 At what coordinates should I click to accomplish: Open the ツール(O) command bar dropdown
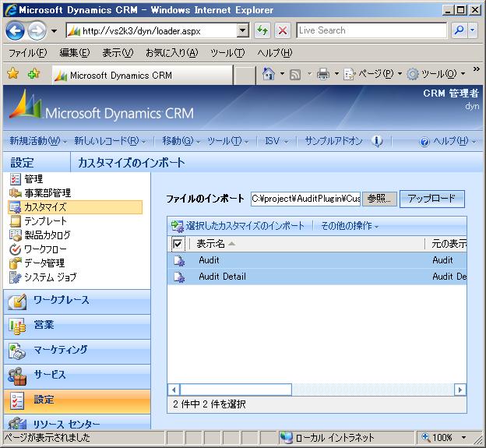(x=463, y=74)
